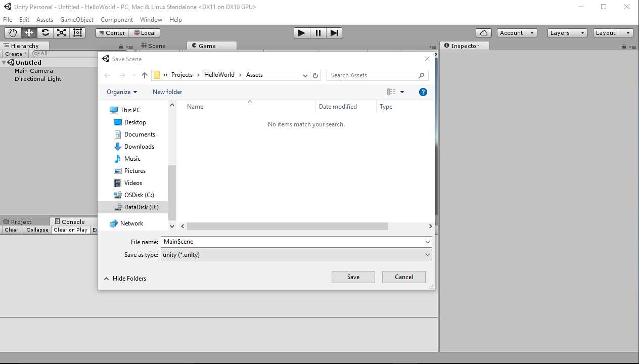
Task: Select OSDisk (C:) drive
Action: [x=139, y=195]
